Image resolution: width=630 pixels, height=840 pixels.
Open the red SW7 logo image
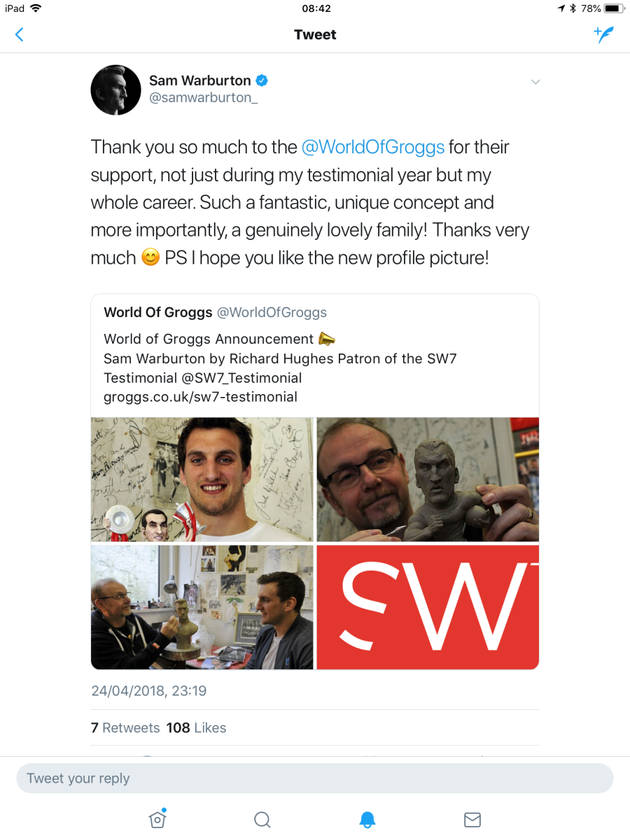tap(428, 608)
